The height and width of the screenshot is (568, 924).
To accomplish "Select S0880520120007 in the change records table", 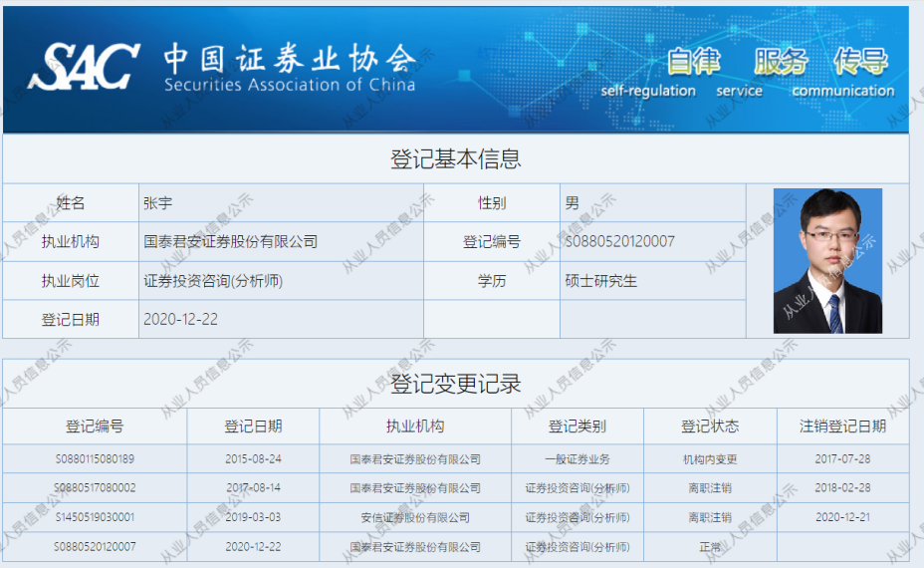I will (x=95, y=547).
